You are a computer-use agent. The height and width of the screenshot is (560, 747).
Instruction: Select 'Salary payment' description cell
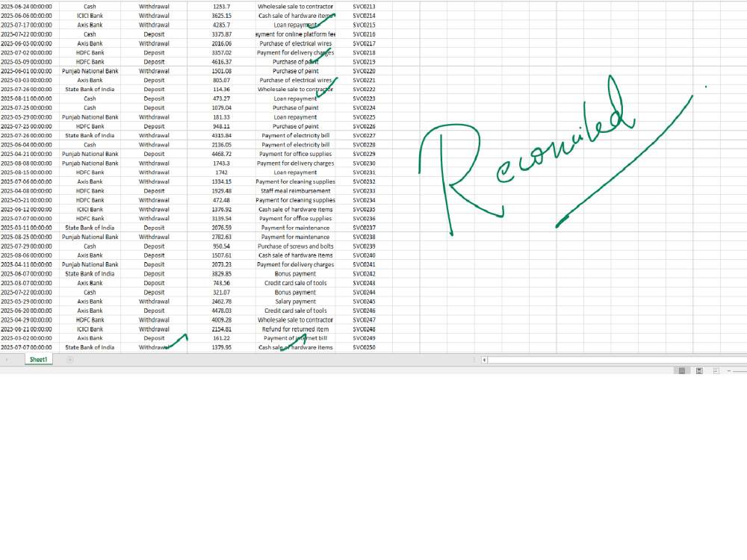295,302
